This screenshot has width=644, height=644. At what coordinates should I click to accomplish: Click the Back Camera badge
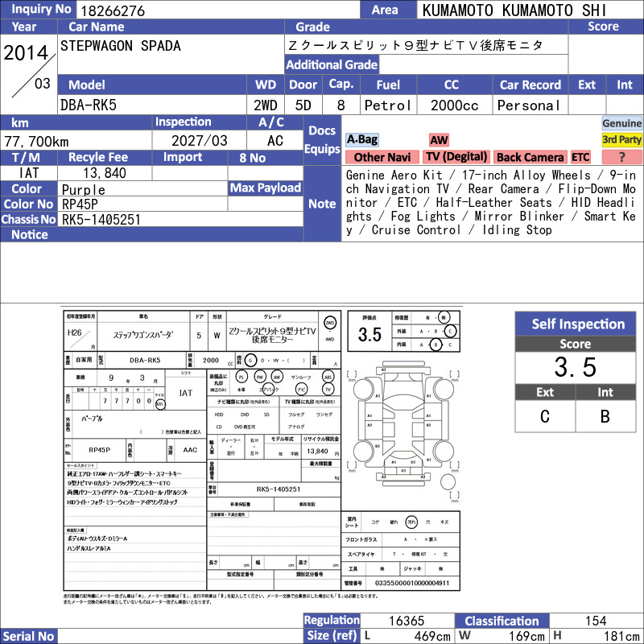click(530, 157)
